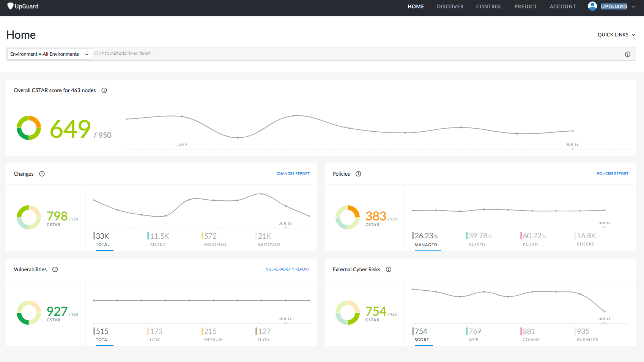Select the 215 Medium vulnerabilities tab

[213, 335]
